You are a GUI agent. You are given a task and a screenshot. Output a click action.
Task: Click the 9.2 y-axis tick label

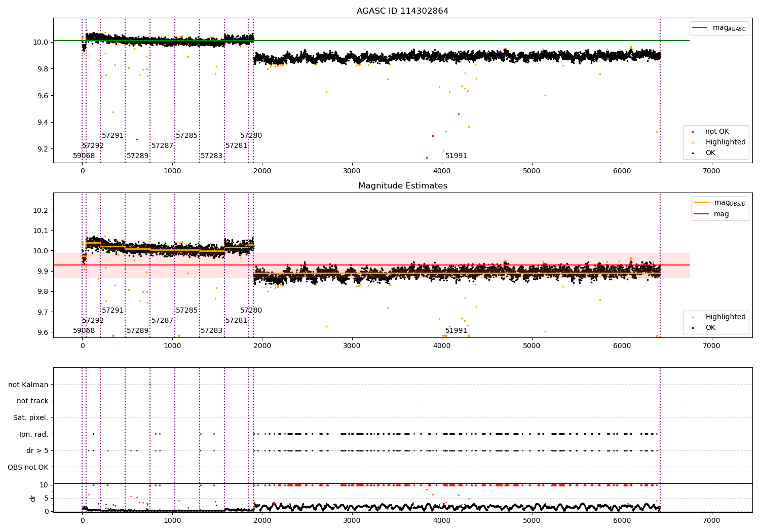pyautogui.click(x=42, y=149)
